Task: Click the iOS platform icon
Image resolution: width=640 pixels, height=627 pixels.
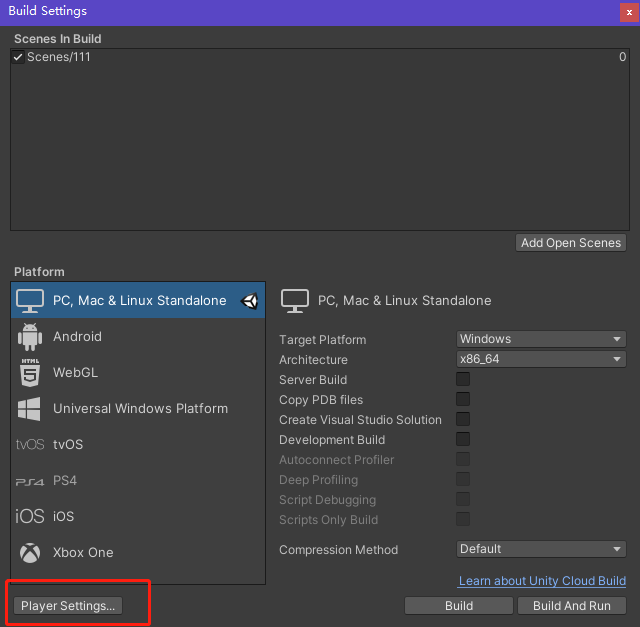Action: tap(30, 516)
